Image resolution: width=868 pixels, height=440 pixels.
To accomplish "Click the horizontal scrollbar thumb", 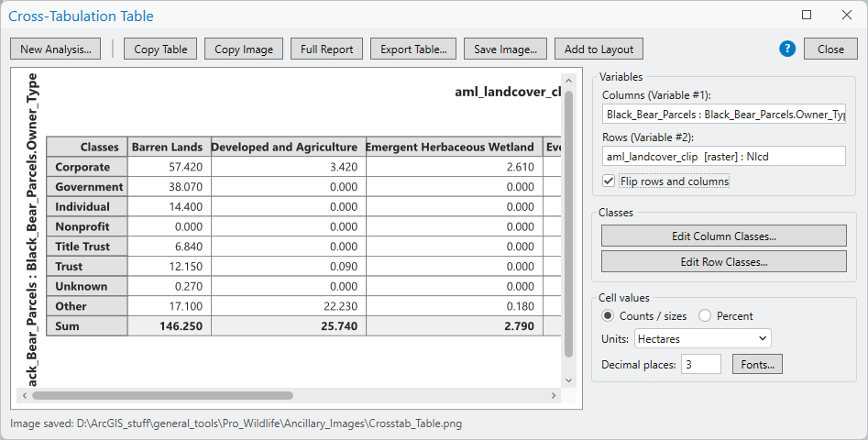I will pyautogui.click(x=163, y=395).
